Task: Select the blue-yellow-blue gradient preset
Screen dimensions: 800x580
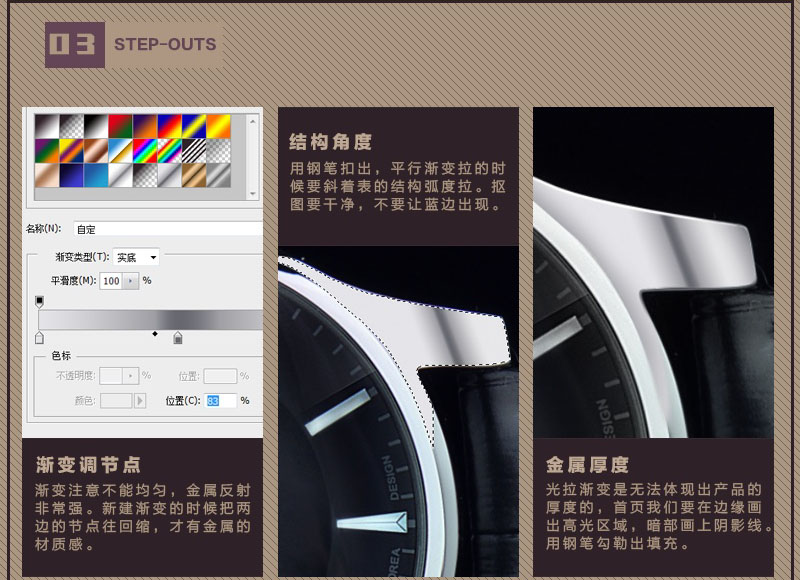Action: [194, 126]
